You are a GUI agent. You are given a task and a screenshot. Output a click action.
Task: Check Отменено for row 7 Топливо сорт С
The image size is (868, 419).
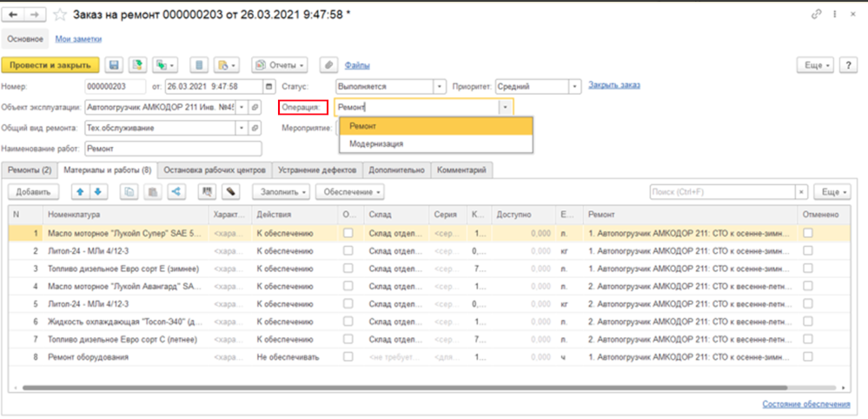pos(808,339)
